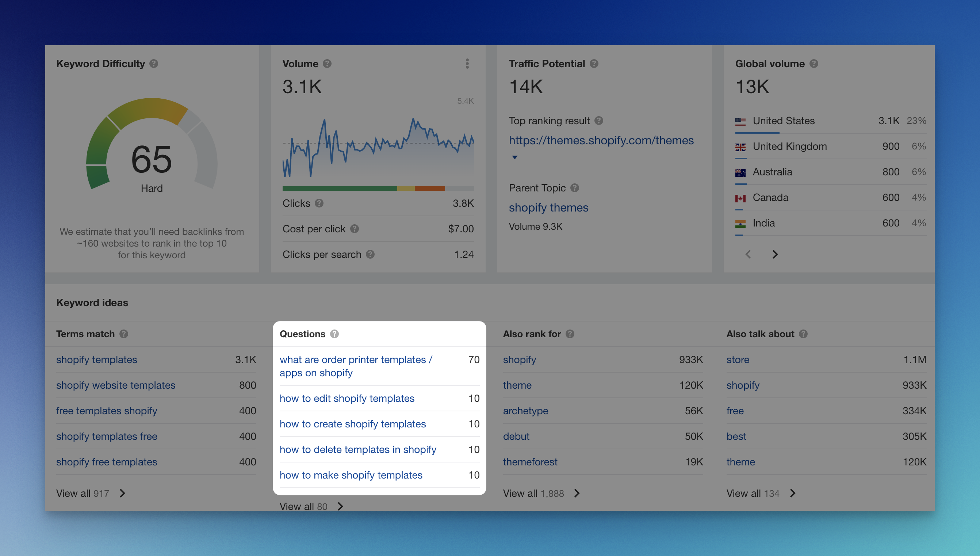The image size is (980, 556).
Task: Click the Questions help icon
Action: (x=334, y=334)
